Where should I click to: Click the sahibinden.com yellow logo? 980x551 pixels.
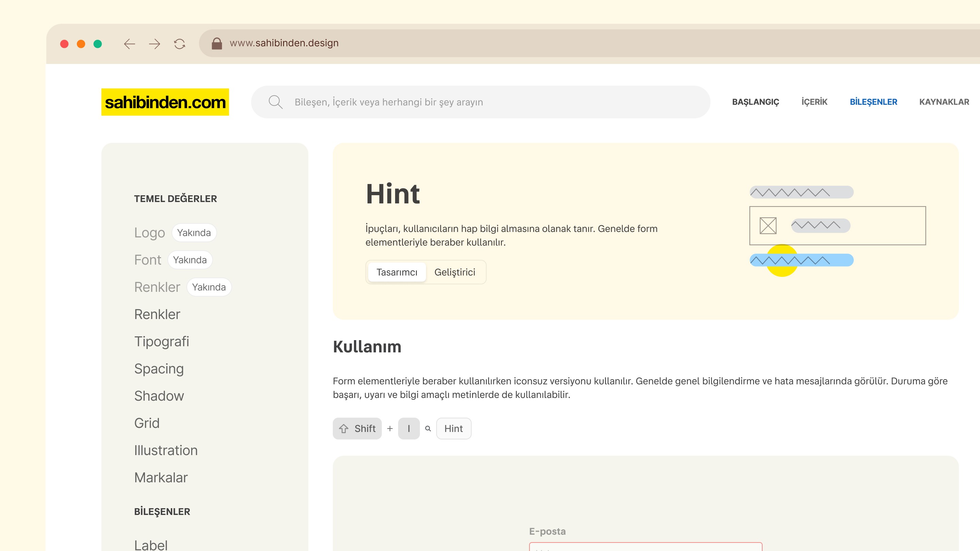click(x=165, y=102)
